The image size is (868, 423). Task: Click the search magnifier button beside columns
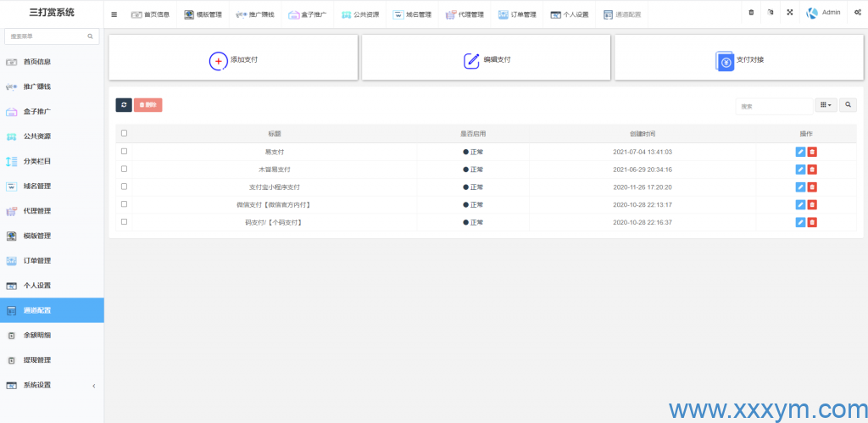[x=849, y=105]
